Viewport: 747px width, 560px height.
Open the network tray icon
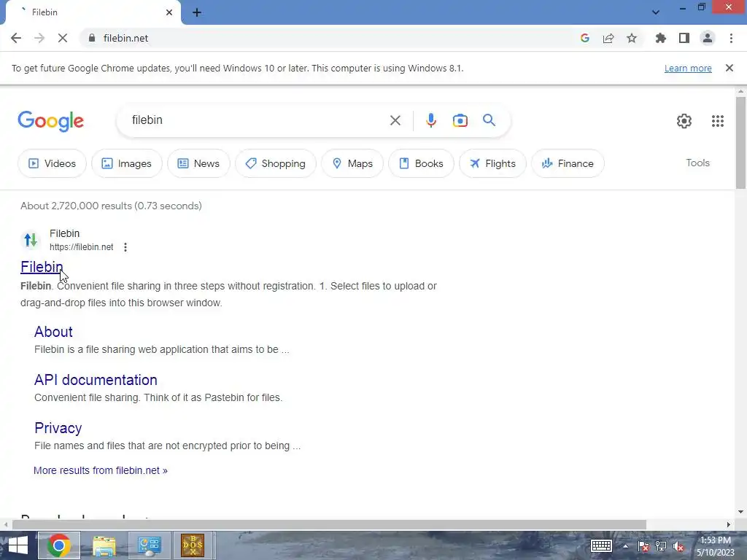tap(661, 546)
